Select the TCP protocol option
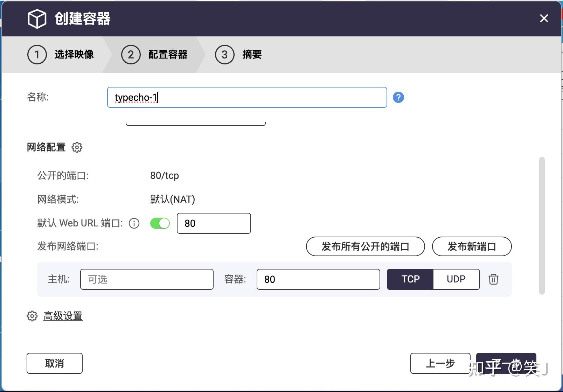Image resolution: width=563 pixels, height=392 pixels. (x=410, y=279)
